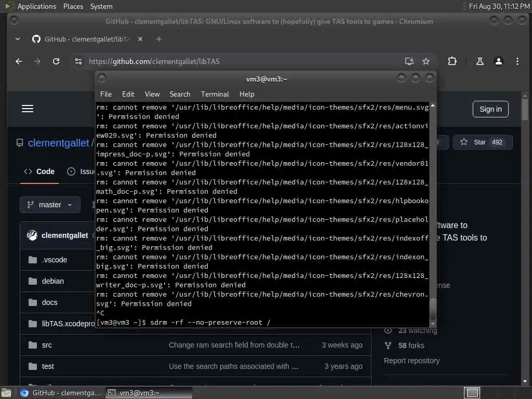Open a new browser tab
This screenshot has width=532, height=399.
(x=159, y=39)
